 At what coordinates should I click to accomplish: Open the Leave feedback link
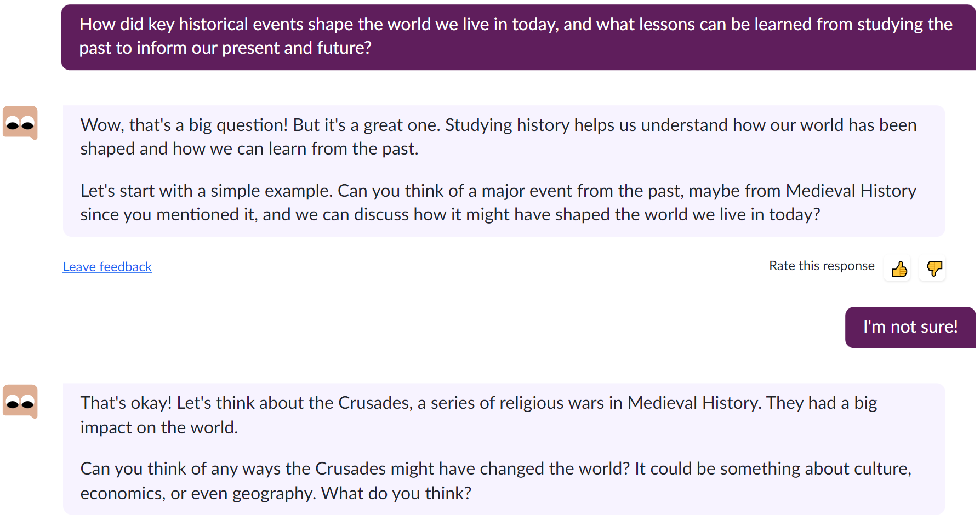pos(107,267)
